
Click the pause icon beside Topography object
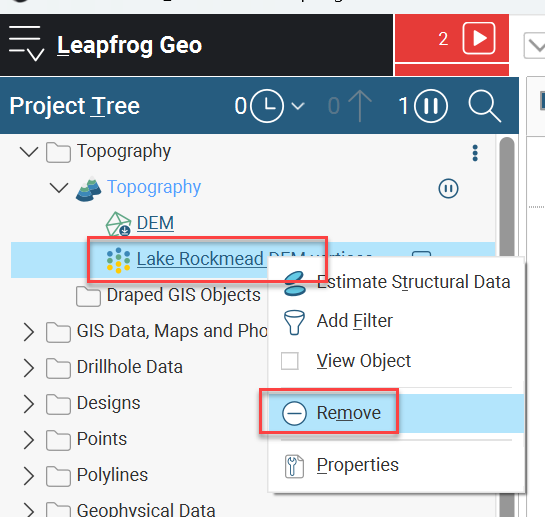[448, 189]
